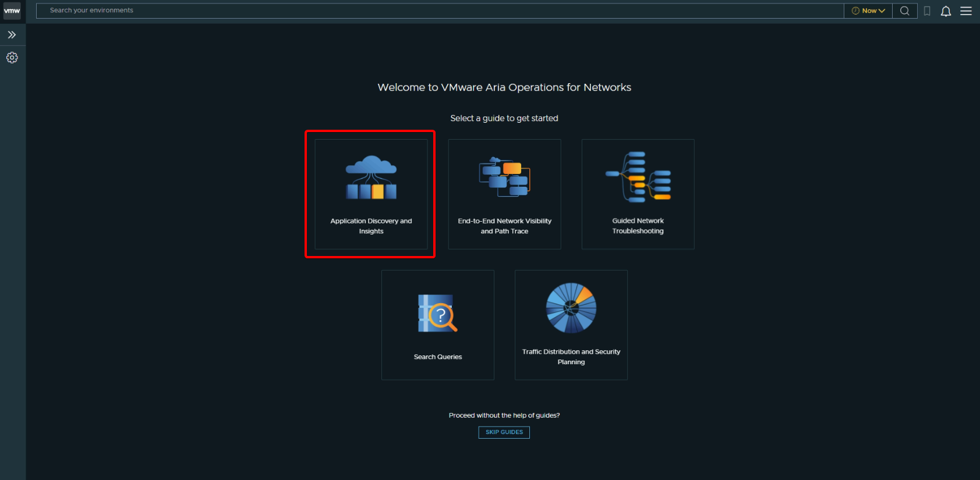Click the Application Discovery and Insights label
Viewport: 980px width, 480px height.
coord(371,226)
